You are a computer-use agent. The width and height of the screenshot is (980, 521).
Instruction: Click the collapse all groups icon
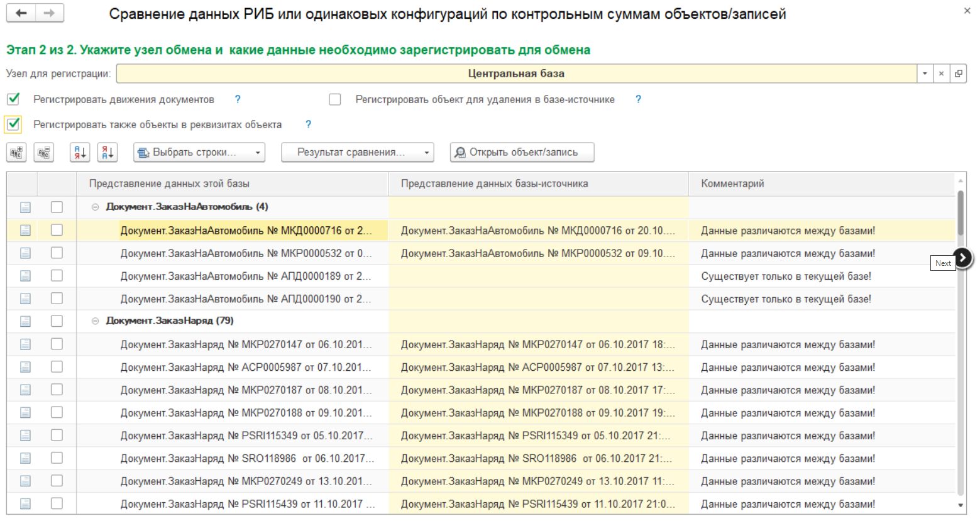point(43,152)
